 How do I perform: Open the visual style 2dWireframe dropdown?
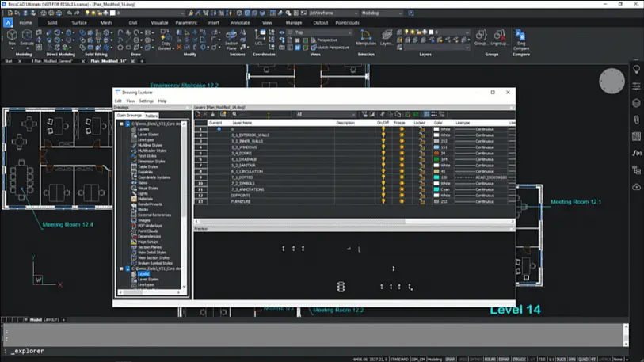tap(333, 13)
